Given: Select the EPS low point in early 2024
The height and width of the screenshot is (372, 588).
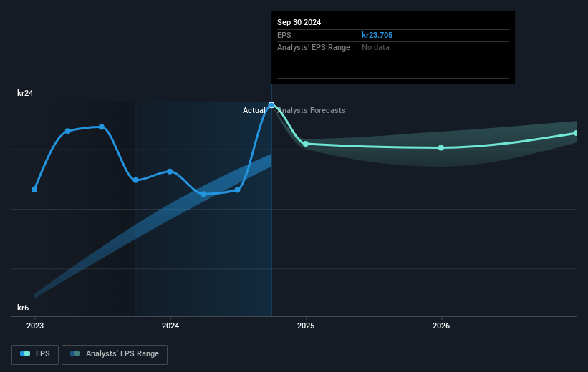Looking at the screenshot, I should point(203,194).
